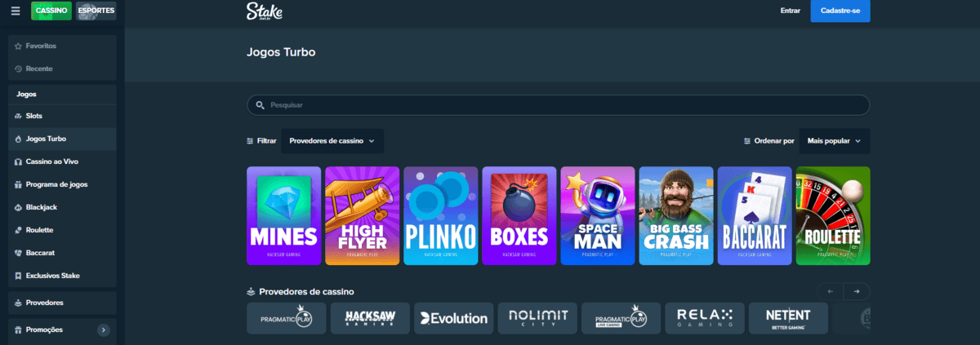Open Provedores in the sidebar
The image size is (980, 345).
pos(63,303)
